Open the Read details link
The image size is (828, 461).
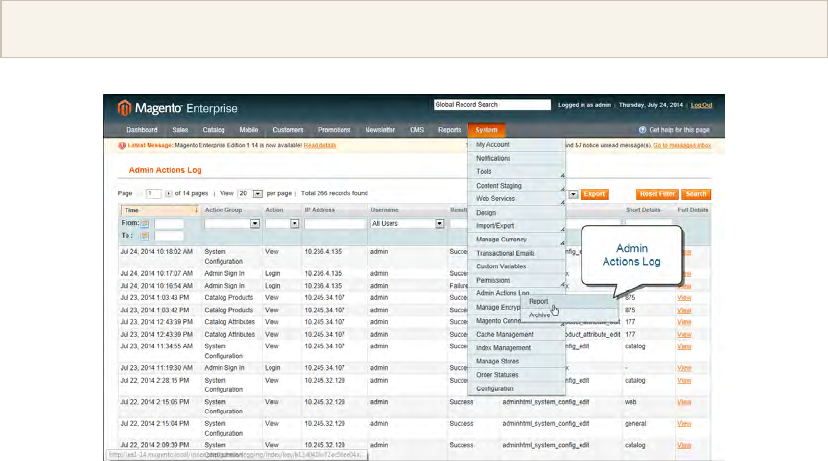click(x=320, y=145)
